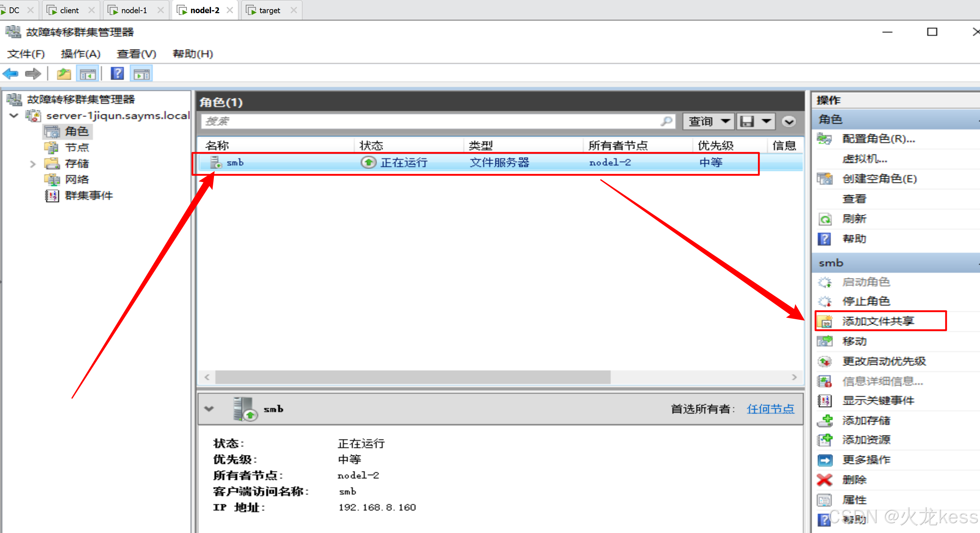Click the red X Delete action icon
980x533 pixels.
pos(824,480)
